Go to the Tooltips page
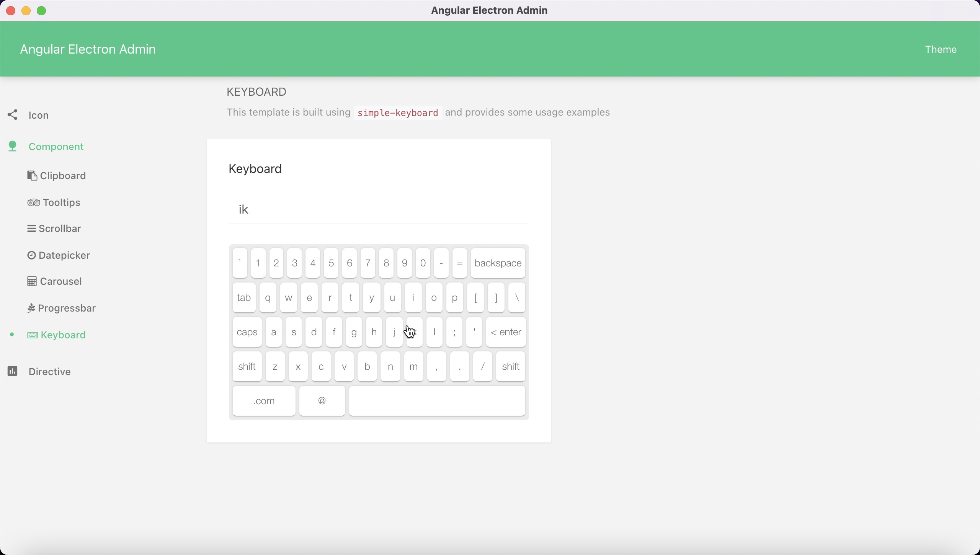This screenshot has width=980, height=555. (x=62, y=202)
